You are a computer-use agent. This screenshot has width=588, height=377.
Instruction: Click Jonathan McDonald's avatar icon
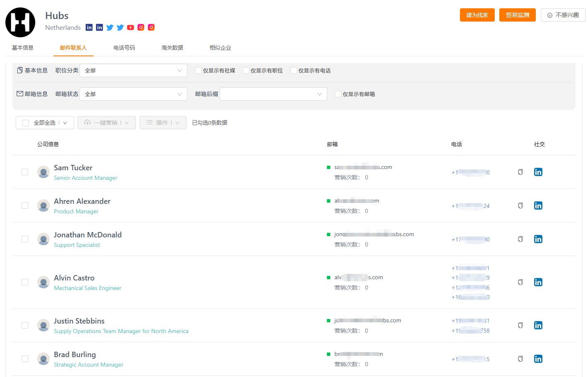pos(44,239)
